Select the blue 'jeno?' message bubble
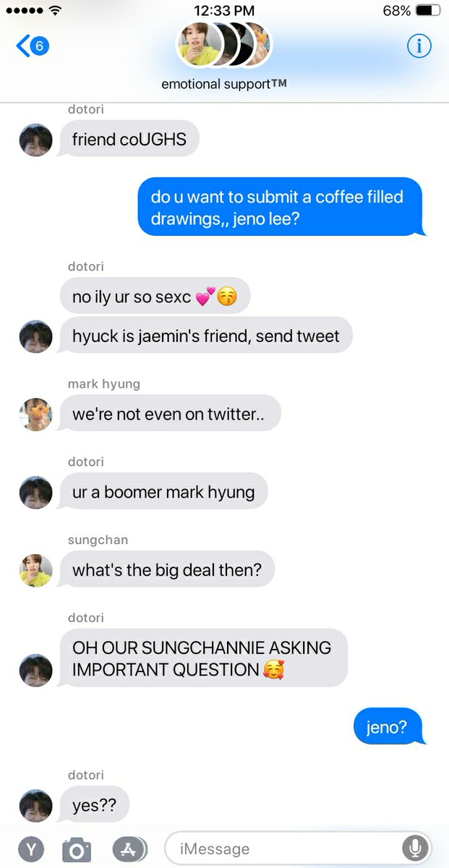The height and width of the screenshot is (868, 449). point(390,726)
